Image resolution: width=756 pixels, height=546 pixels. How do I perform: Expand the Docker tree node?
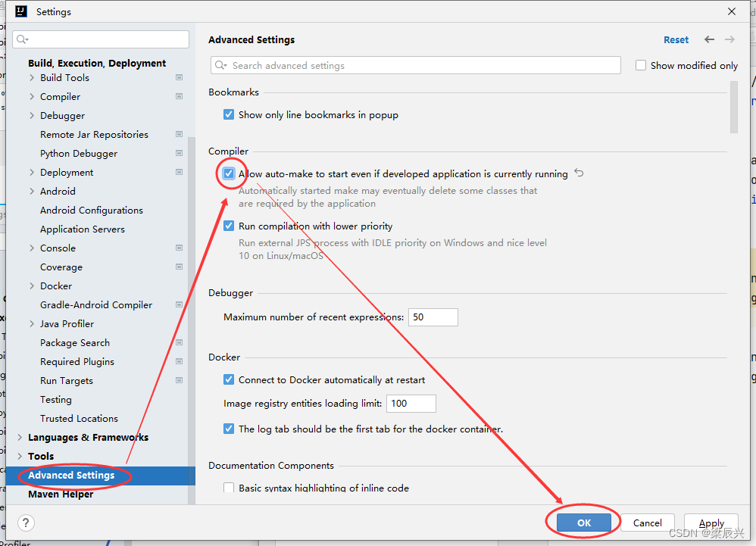(x=32, y=285)
